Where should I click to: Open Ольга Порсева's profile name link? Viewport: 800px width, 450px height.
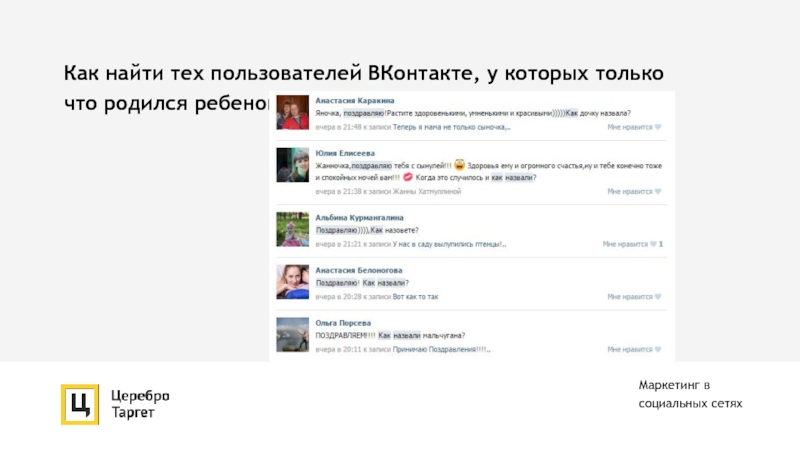tap(343, 322)
